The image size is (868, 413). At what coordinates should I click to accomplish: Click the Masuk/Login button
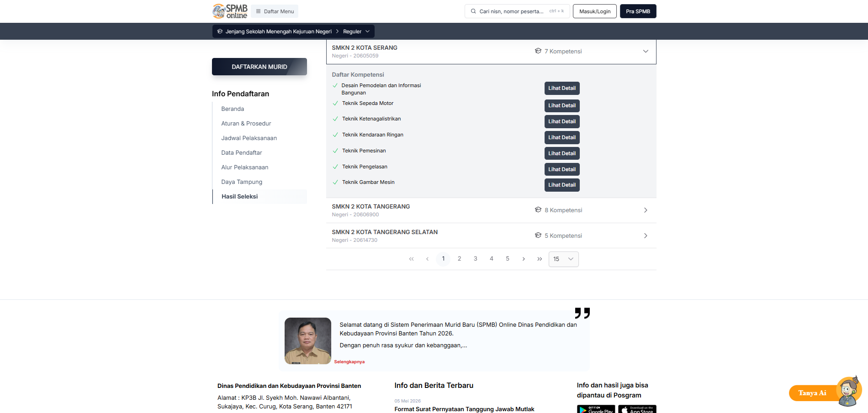(x=595, y=11)
